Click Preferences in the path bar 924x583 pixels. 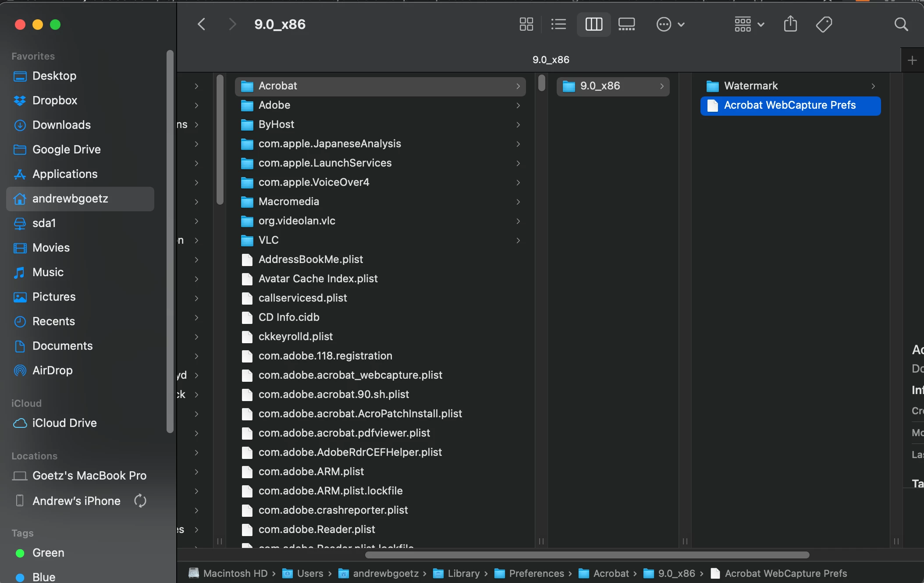[536, 573]
